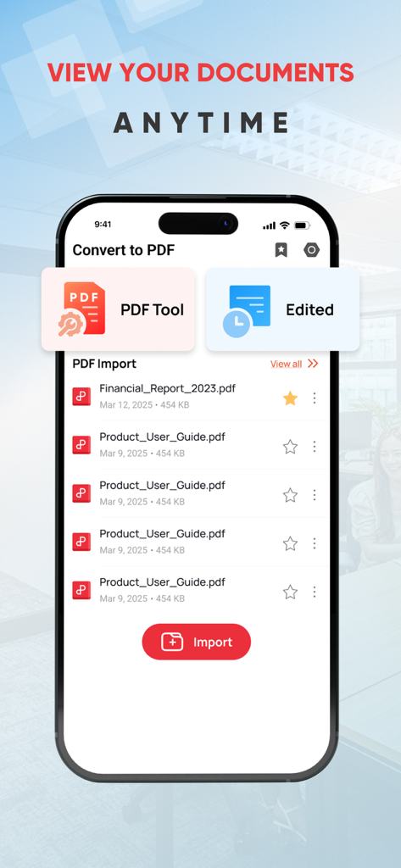Image resolution: width=401 pixels, height=868 pixels.
Task: Follow the View all link
Action: (x=287, y=364)
